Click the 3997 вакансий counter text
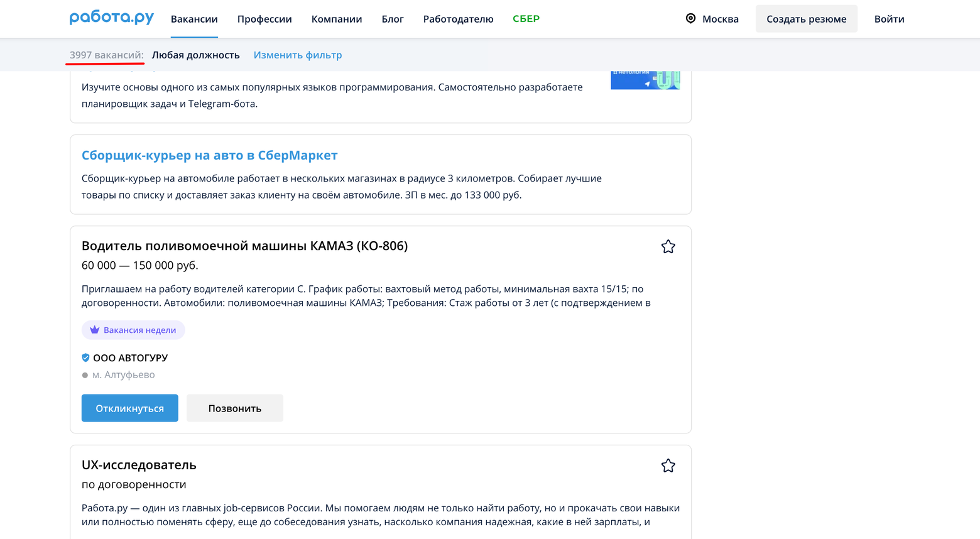The height and width of the screenshot is (539, 980). click(106, 55)
